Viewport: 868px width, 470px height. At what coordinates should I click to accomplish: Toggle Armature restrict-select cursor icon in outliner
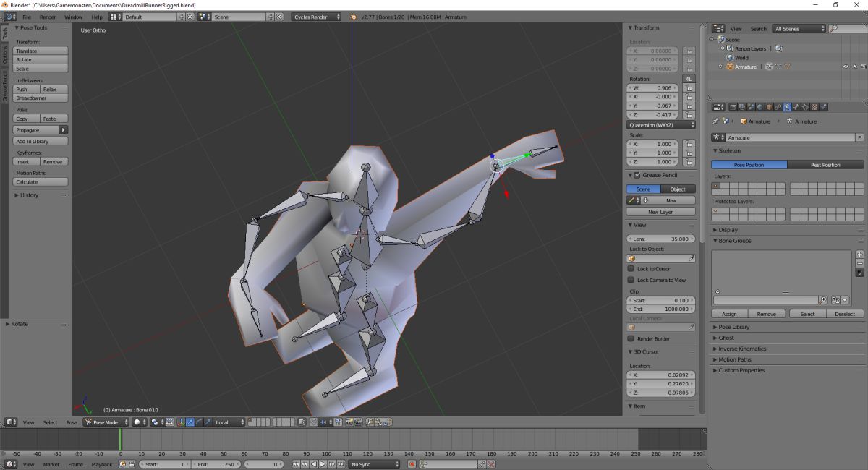tap(854, 67)
